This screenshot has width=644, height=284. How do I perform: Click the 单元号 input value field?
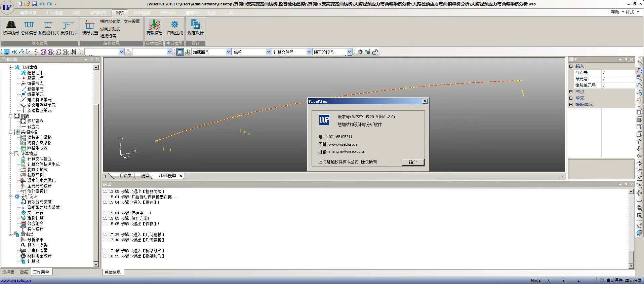coord(617,79)
